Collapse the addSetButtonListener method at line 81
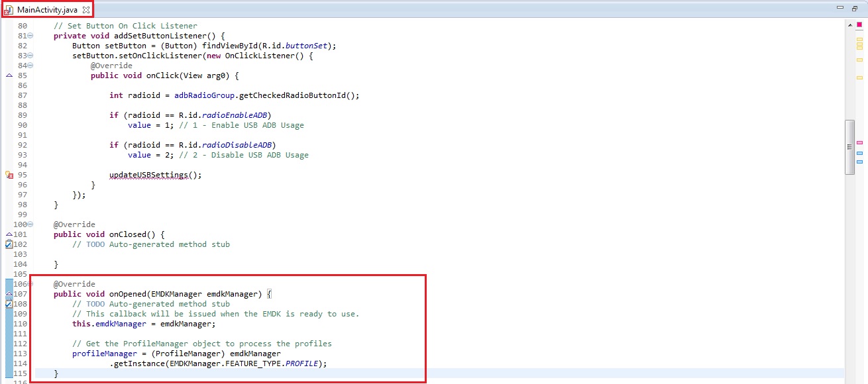The image size is (868, 384). (x=30, y=36)
